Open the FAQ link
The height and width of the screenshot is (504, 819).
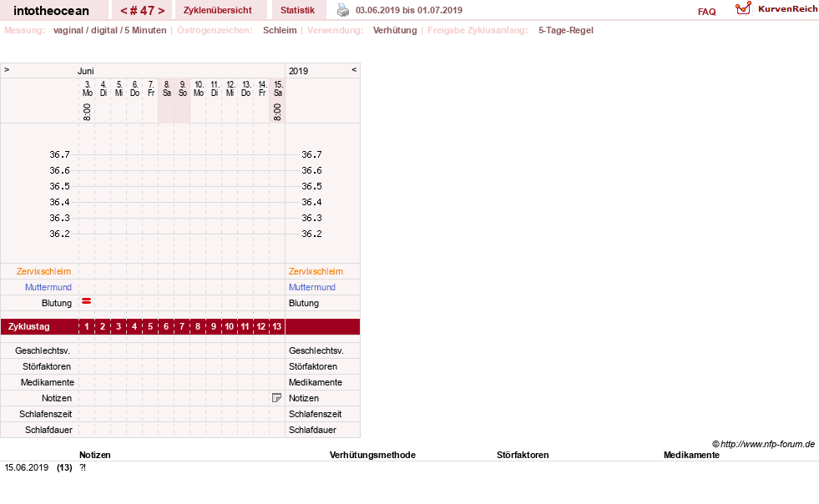pos(706,12)
